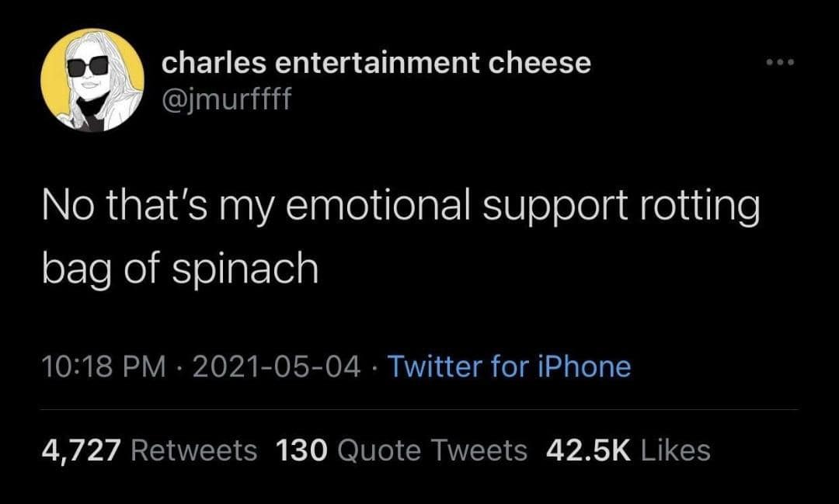The width and height of the screenshot is (839, 504).
Task: Open the @jmurffff handle link
Action: pyautogui.click(x=226, y=99)
